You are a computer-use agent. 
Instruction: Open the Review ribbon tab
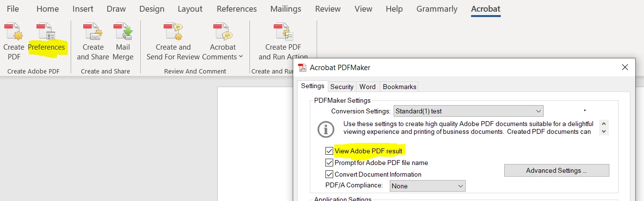click(328, 9)
